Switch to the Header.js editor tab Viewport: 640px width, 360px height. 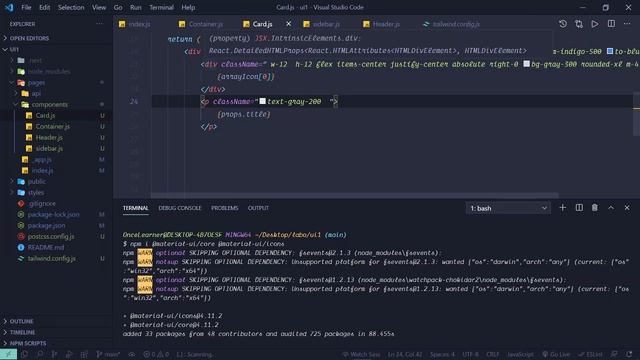[x=386, y=24]
